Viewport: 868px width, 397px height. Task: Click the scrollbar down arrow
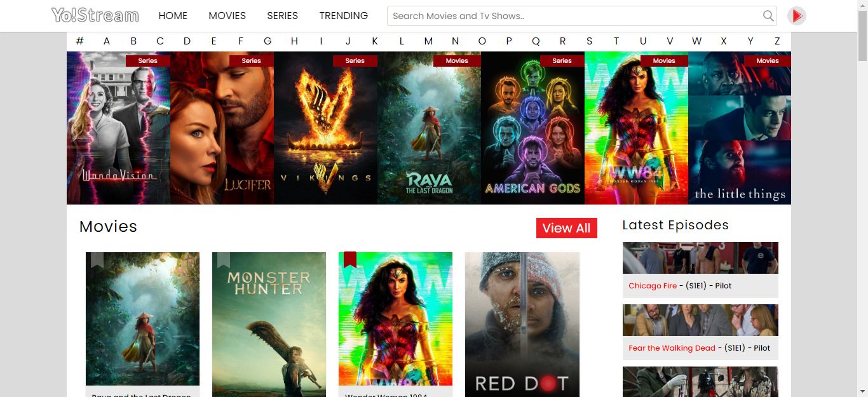point(862,391)
